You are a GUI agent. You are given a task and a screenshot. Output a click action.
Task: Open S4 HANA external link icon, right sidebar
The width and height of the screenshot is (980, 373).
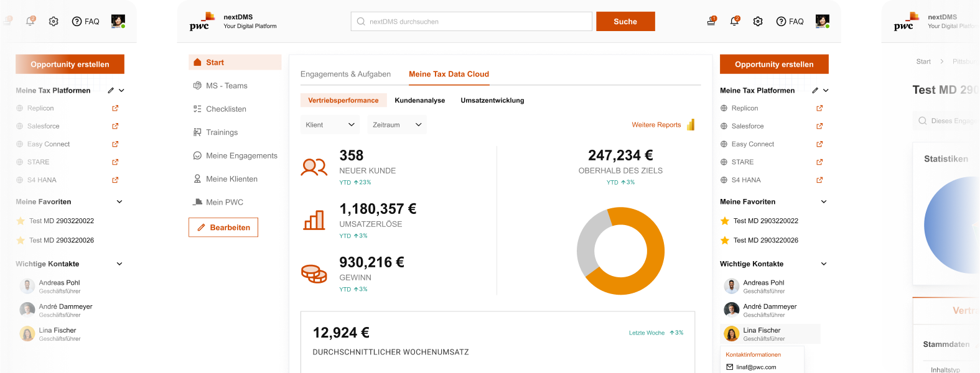click(x=819, y=180)
